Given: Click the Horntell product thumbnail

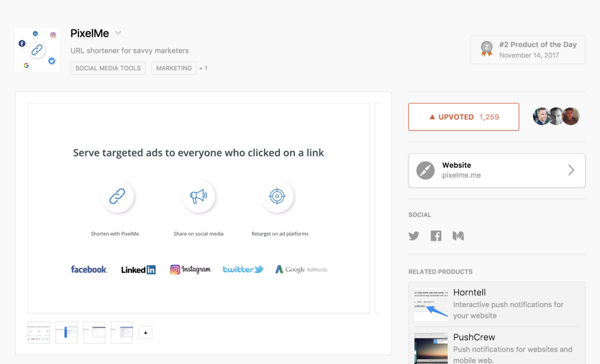Looking at the screenshot, I should (431, 304).
